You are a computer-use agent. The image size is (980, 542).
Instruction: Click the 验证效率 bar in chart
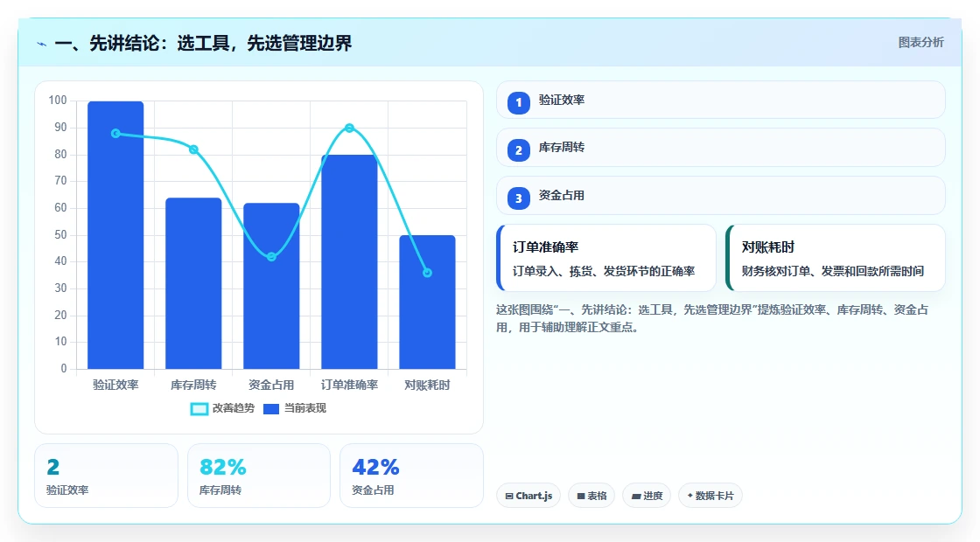coord(115,235)
